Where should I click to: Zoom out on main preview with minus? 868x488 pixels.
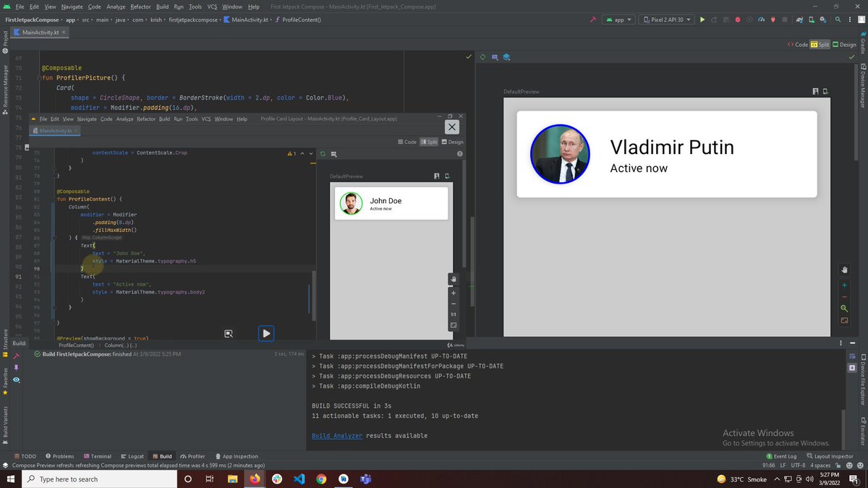[844, 296]
